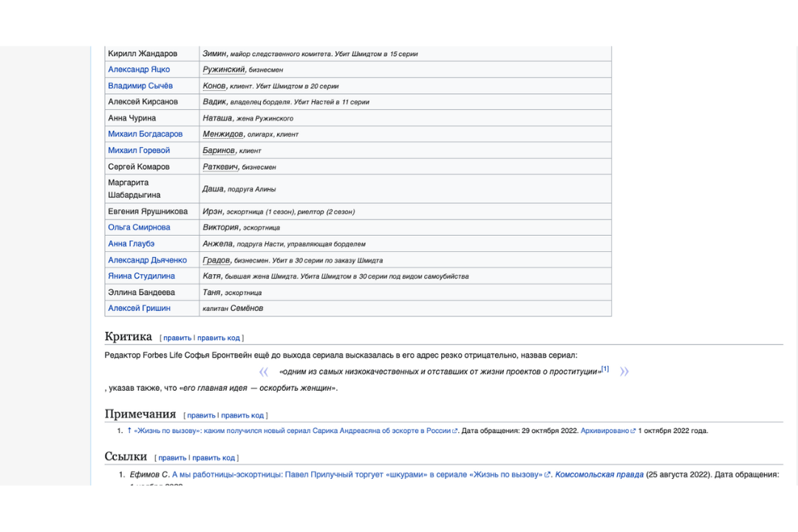The width and height of the screenshot is (798, 532).
Task: Click the underlined character name Баринов
Action: 218,150
